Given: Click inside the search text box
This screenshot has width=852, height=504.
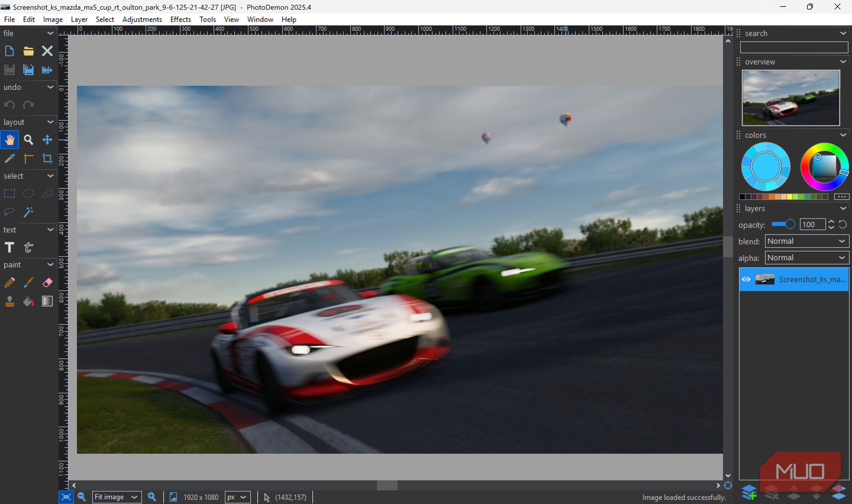Looking at the screenshot, I should (794, 48).
